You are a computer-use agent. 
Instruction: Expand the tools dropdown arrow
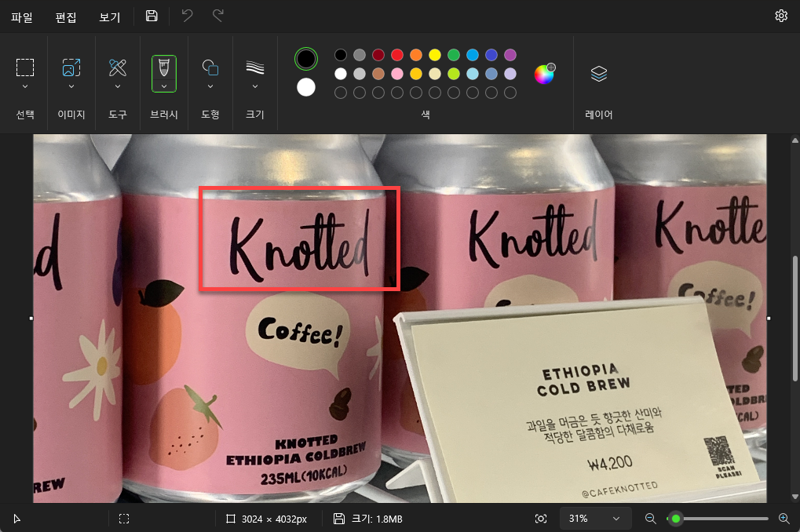[x=118, y=87]
